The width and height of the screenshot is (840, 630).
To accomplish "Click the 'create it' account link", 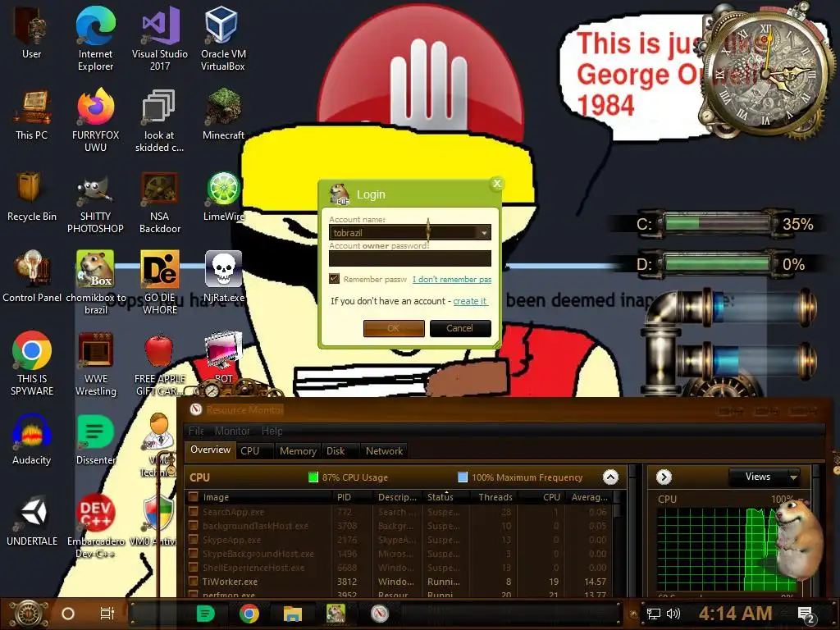I will (470, 301).
